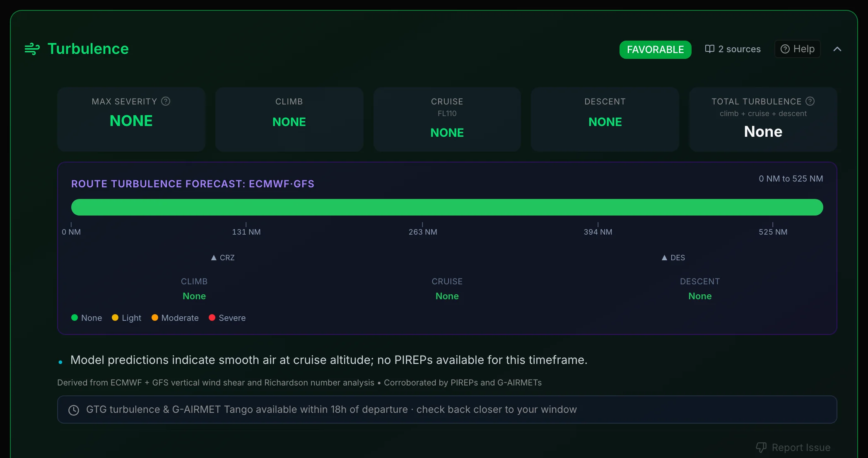Open the Help button
This screenshot has height=458, width=868.
point(797,49)
